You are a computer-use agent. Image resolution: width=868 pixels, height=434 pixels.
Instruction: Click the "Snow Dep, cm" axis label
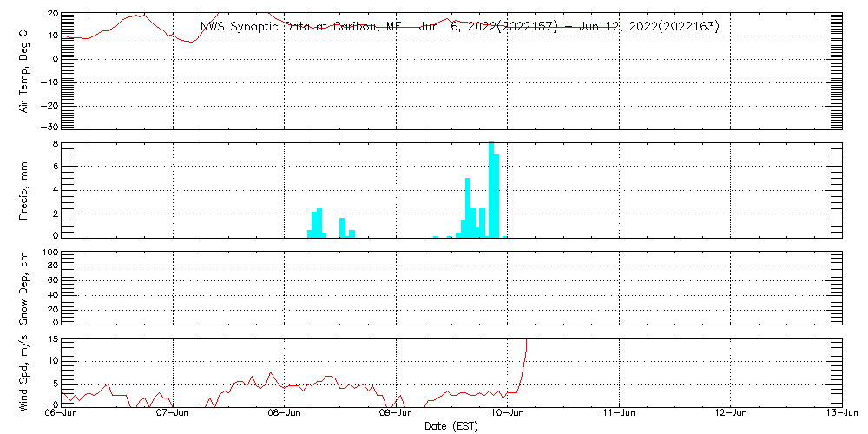23,288
